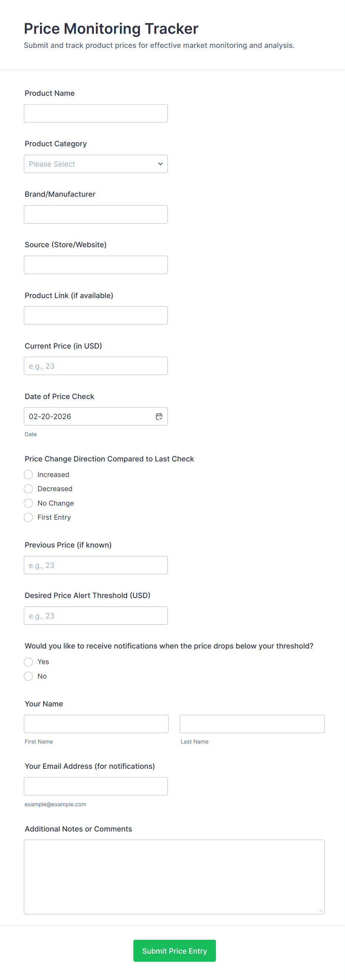Select the Decreased radio option
The image size is (345, 980).
coord(29,489)
